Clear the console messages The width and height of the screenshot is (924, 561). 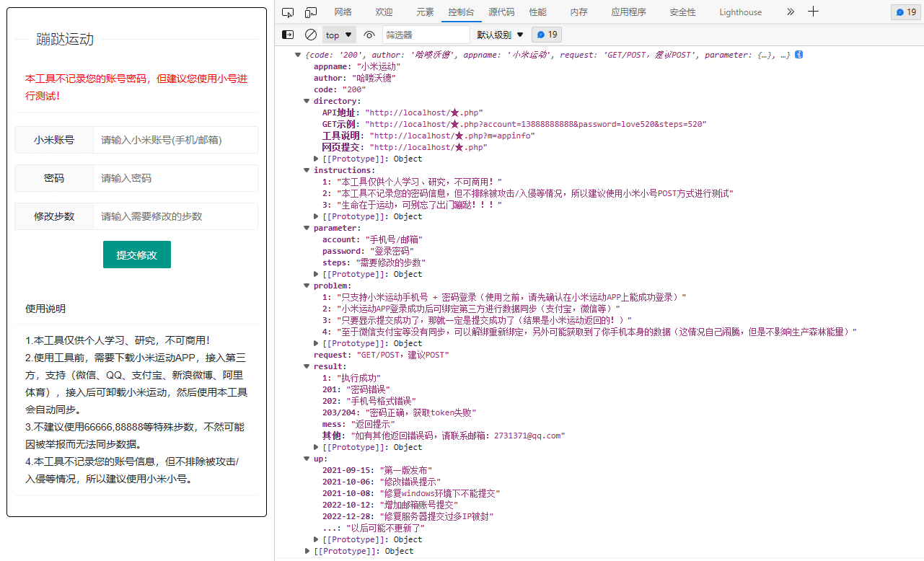click(x=310, y=34)
